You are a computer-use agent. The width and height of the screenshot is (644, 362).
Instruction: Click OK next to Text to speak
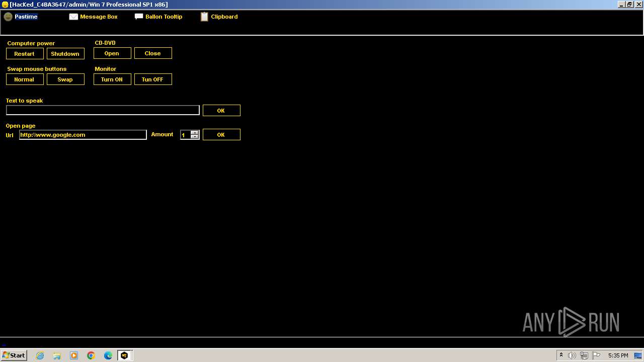[221, 111]
